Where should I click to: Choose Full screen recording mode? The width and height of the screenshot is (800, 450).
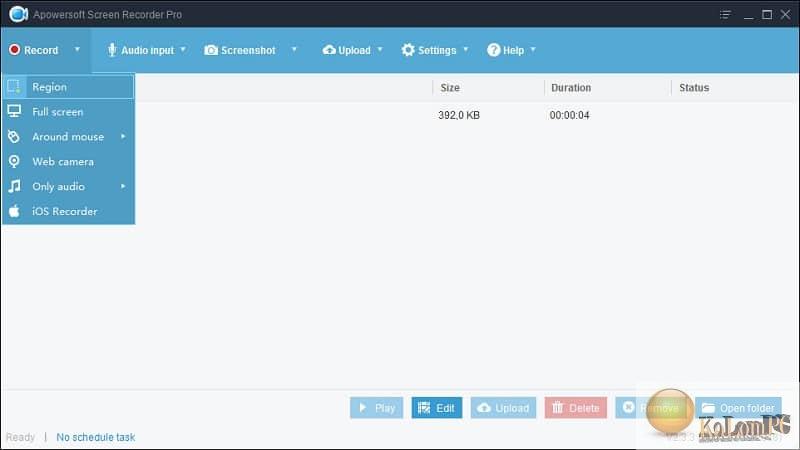coord(68,112)
